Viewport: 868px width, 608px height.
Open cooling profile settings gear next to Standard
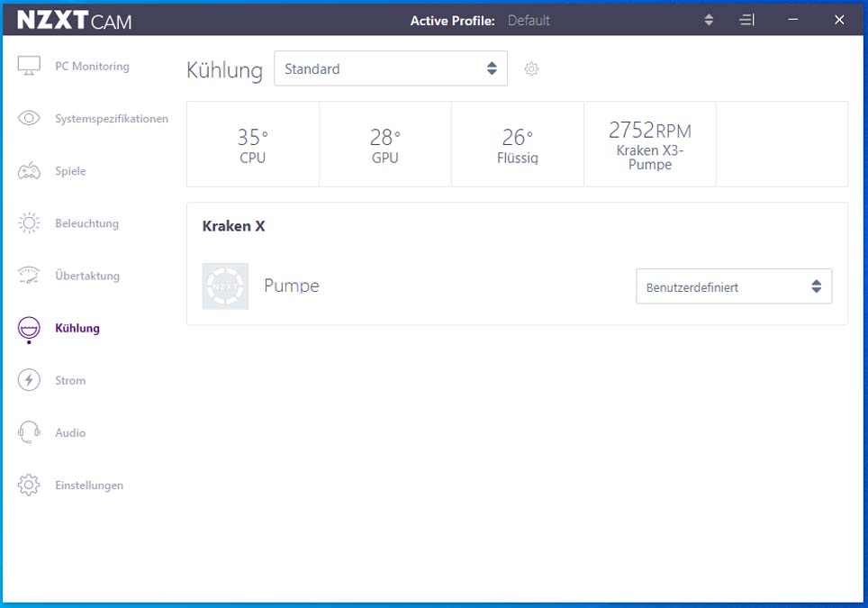(x=531, y=68)
